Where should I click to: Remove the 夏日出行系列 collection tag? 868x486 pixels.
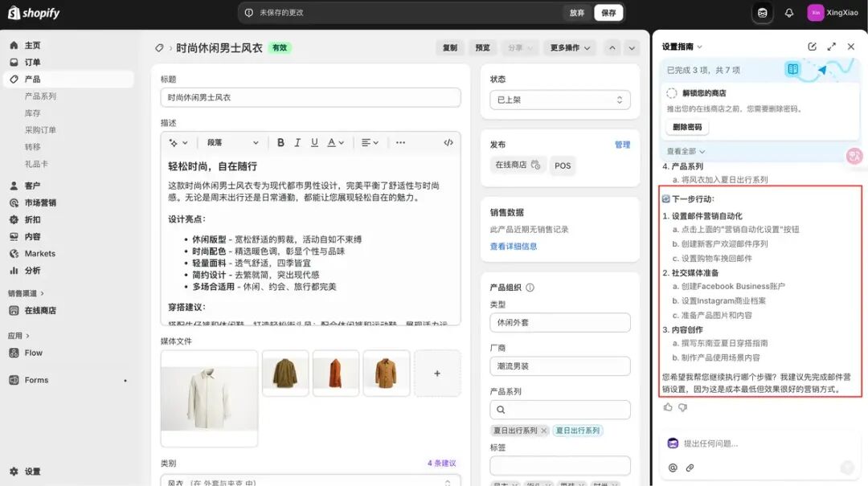click(x=543, y=431)
